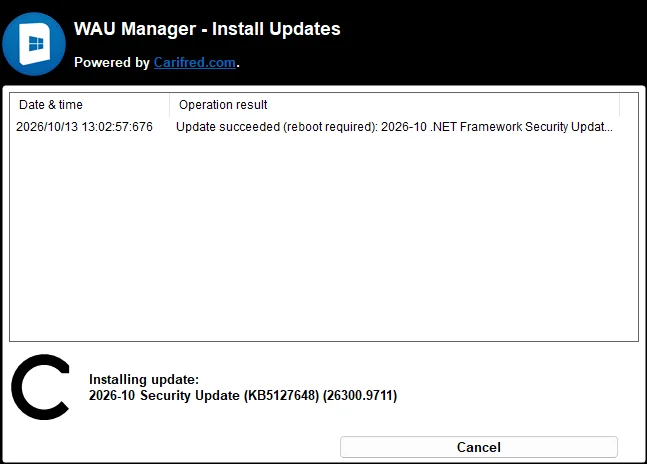Image resolution: width=647 pixels, height=464 pixels.
Task: Click the WAU Manager blue logo icon
Action: (34, 44)
